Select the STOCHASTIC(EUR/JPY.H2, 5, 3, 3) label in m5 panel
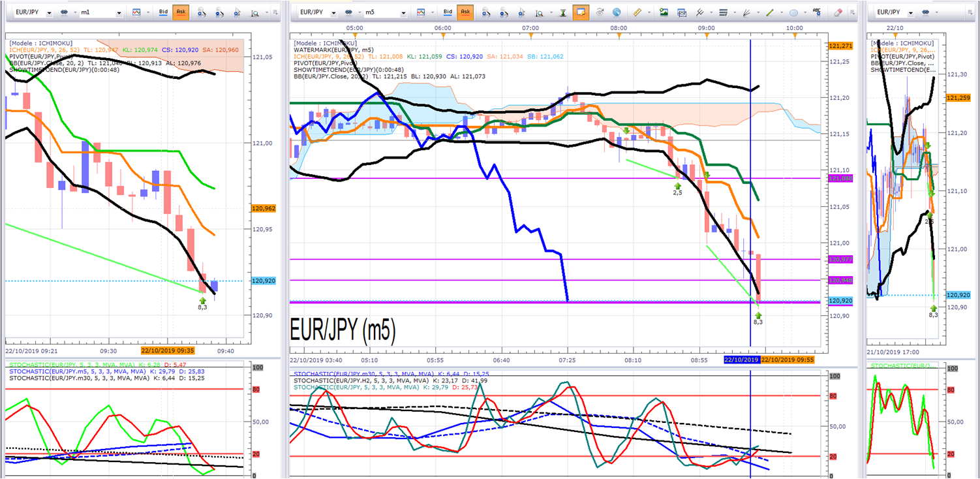The height and width of the screenshot is (479, 980). pos(360,380)
